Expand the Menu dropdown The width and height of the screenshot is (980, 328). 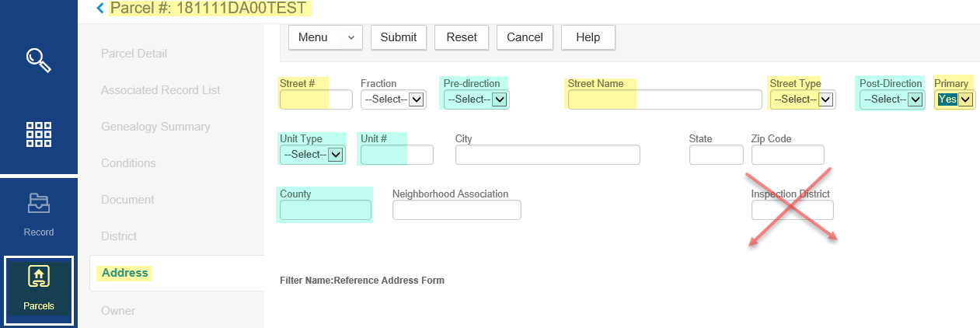(x=325, y=37)
